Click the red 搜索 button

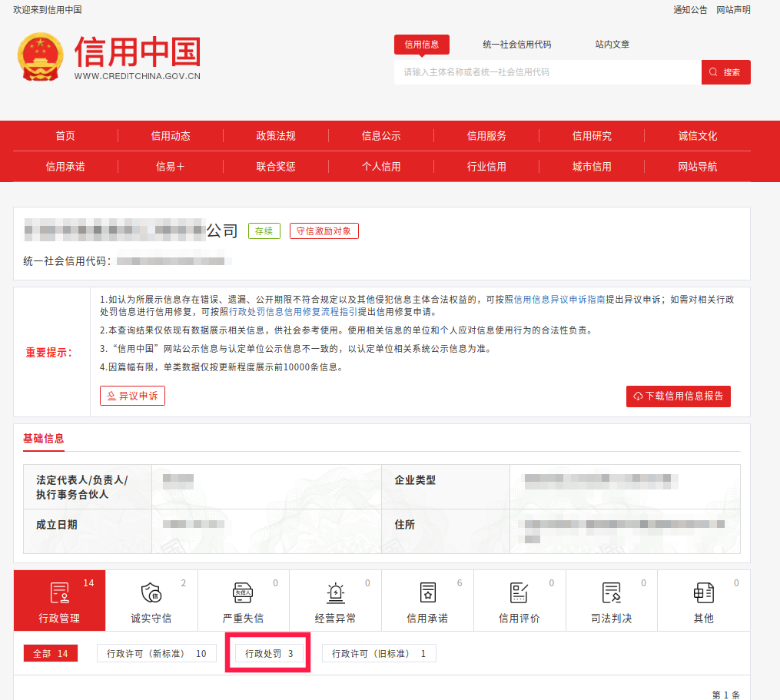(x=725, y=72)
